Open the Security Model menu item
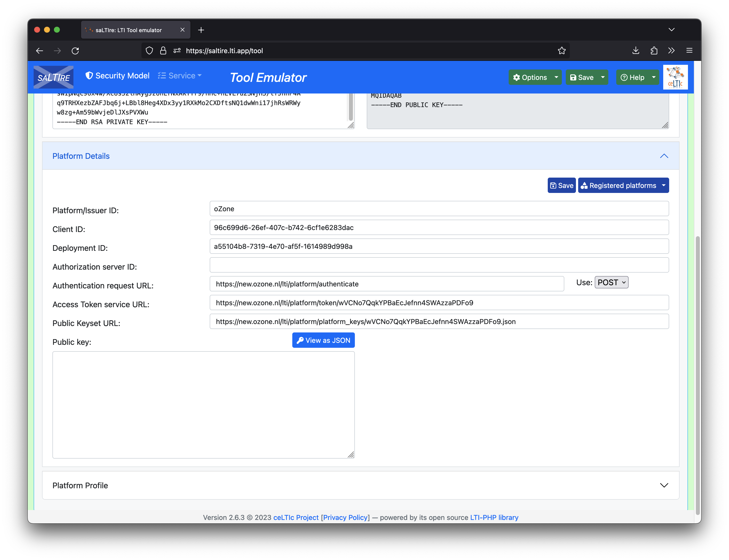This screenshot has width=729, height=560. (x=117, y=76)
